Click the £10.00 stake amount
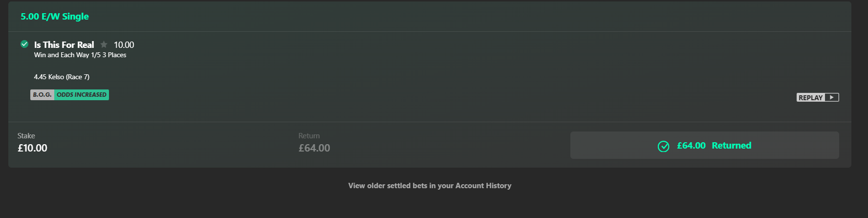 point(32,148)
